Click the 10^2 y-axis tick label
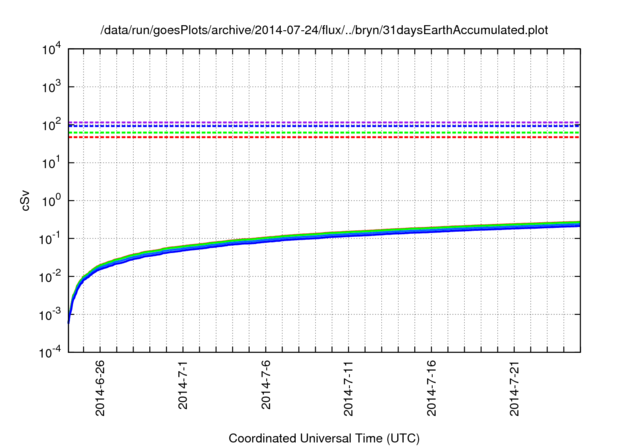This screenshot has height=448, width=640. point(52,125)
